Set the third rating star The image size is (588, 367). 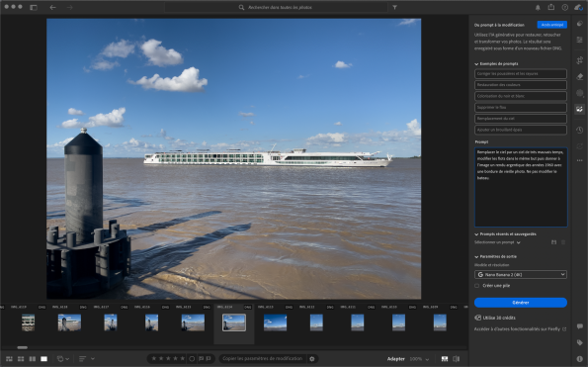(x=168, y=359)
